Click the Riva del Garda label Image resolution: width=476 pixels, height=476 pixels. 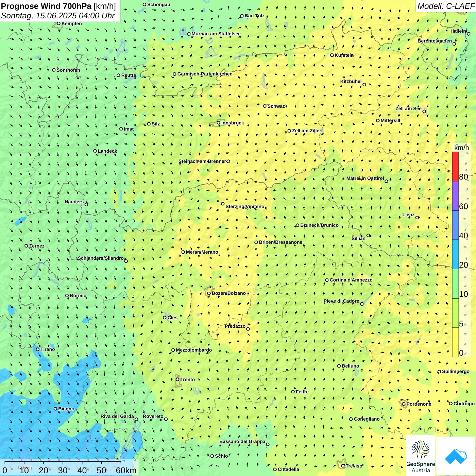[x=117, y=416]
